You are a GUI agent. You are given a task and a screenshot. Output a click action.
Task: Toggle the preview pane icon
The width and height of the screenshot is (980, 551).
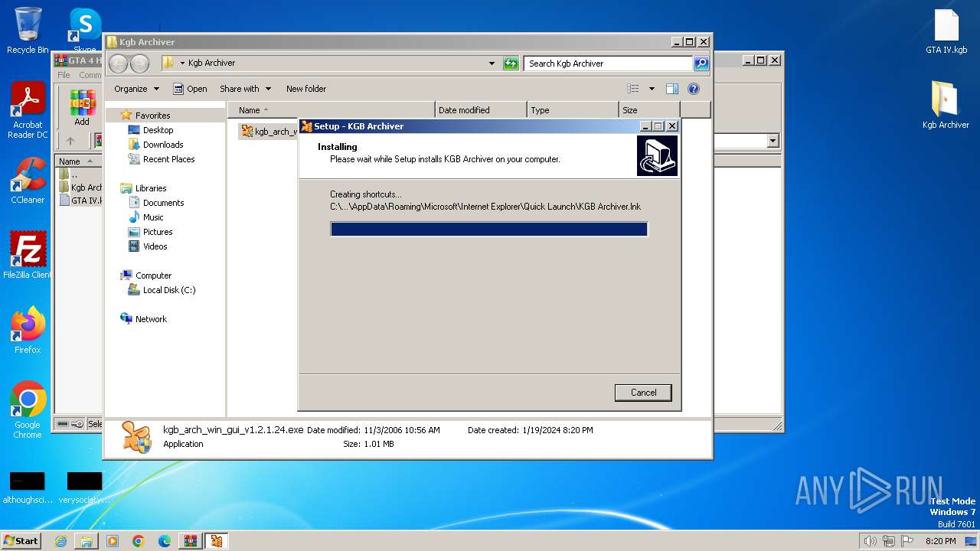click(671, 89)
